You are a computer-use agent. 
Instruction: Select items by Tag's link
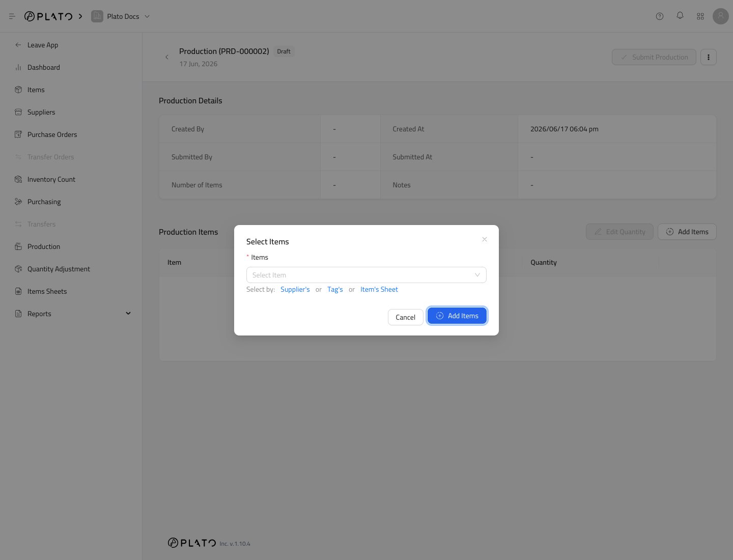tap(335, 289)
